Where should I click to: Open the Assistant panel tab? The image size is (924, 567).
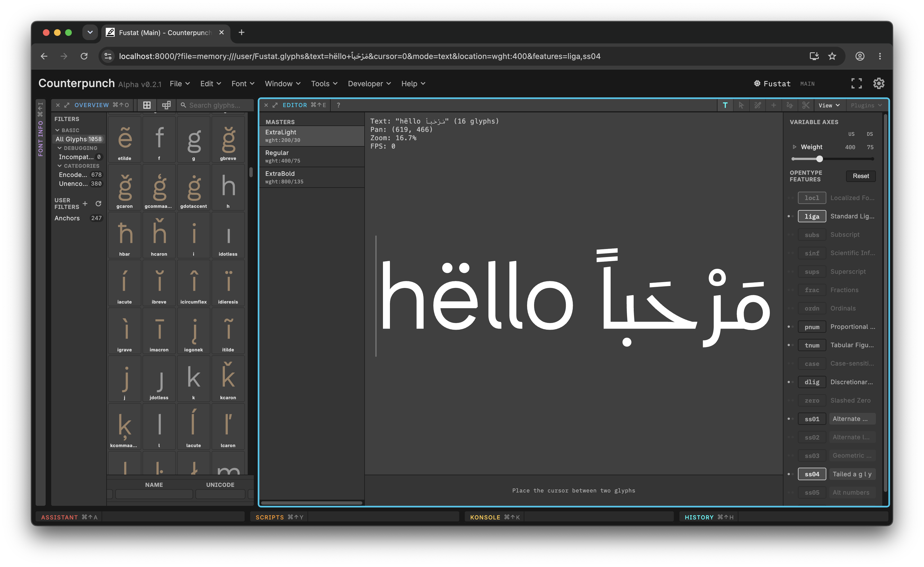69,517
